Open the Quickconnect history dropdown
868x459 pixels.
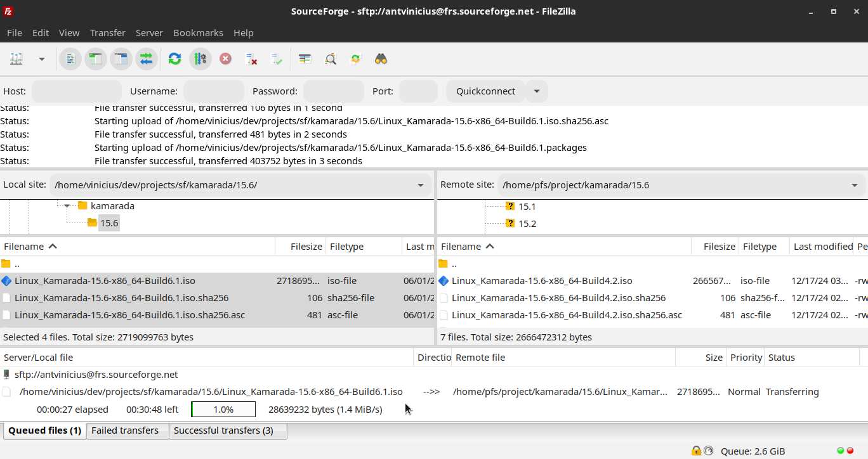[x=537, y=91]
